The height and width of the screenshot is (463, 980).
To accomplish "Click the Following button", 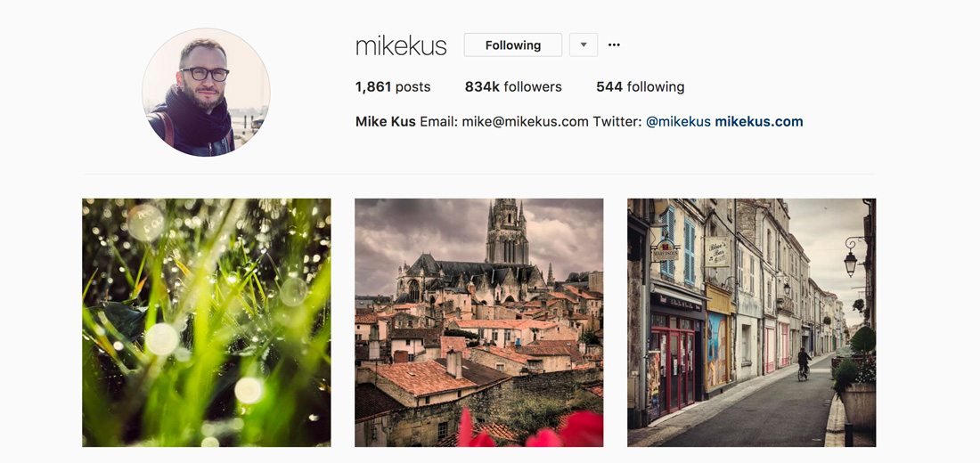I will [x=512, y=45].
